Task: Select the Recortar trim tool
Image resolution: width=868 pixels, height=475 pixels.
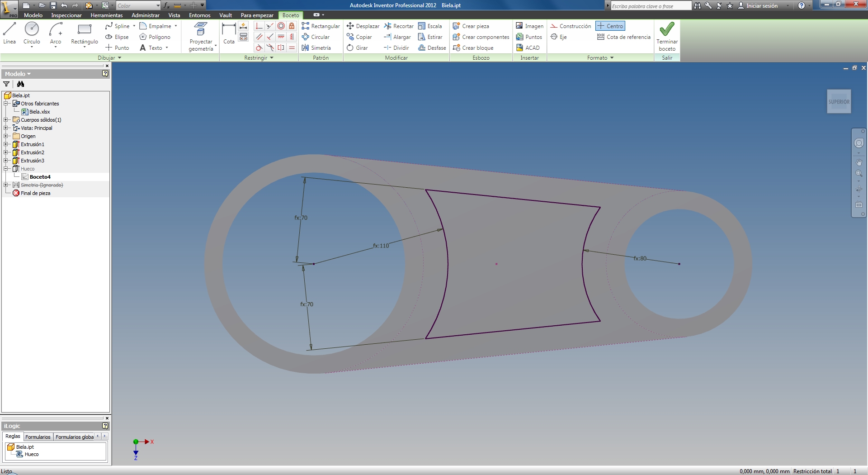Action: coord(399,26)
